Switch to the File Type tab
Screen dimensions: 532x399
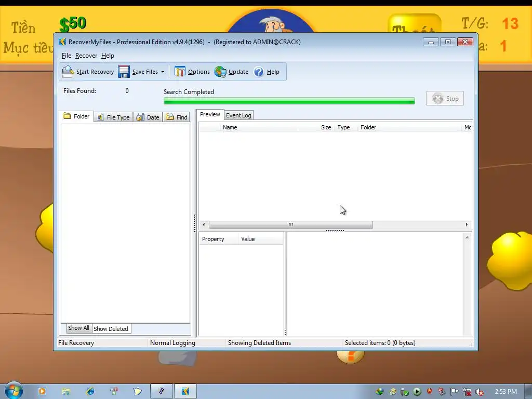coord(113,117)
